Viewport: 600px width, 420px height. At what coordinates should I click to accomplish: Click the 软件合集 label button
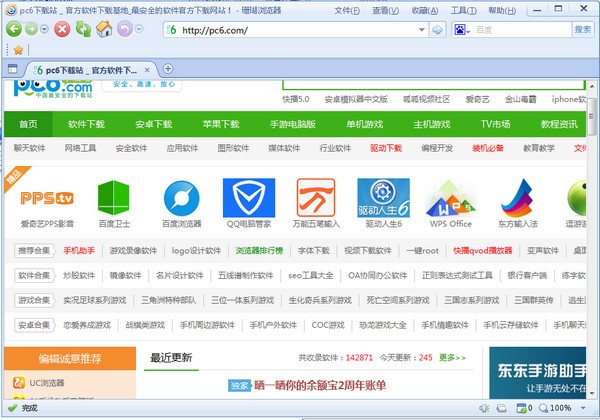tap(34, 275)
